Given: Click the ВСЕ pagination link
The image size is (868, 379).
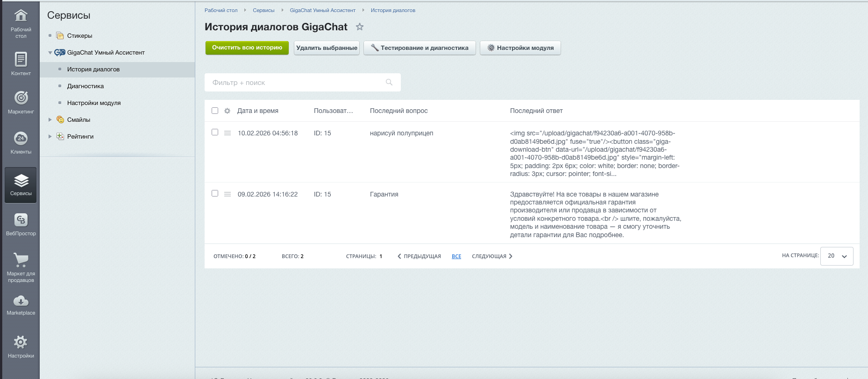Looking at the screenshot, I should [456, 256].
